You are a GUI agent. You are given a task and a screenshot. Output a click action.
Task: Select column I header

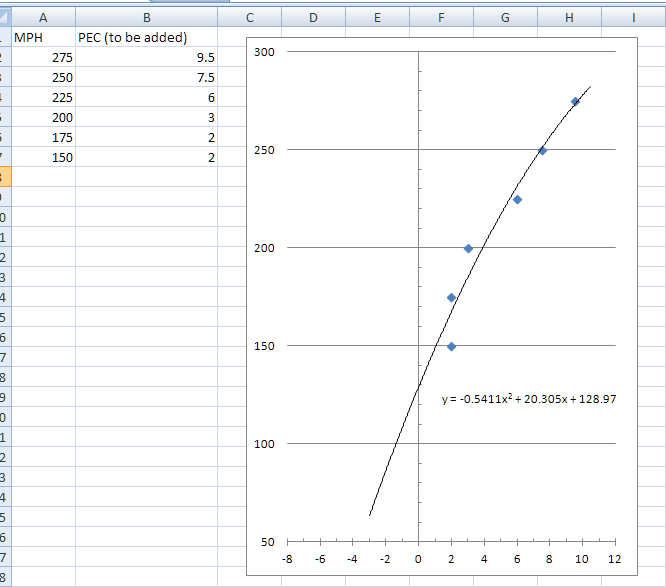[634, 17]
